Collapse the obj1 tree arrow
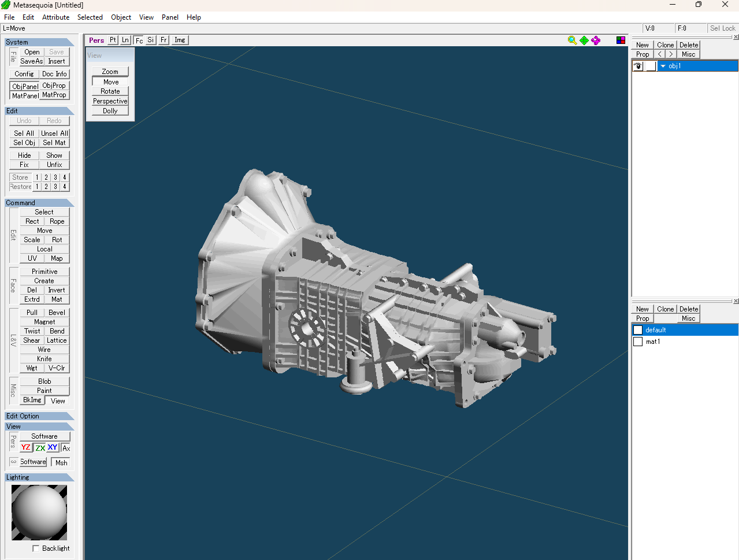The height and width of the screenshot is (560, 739). pos(663,66)
